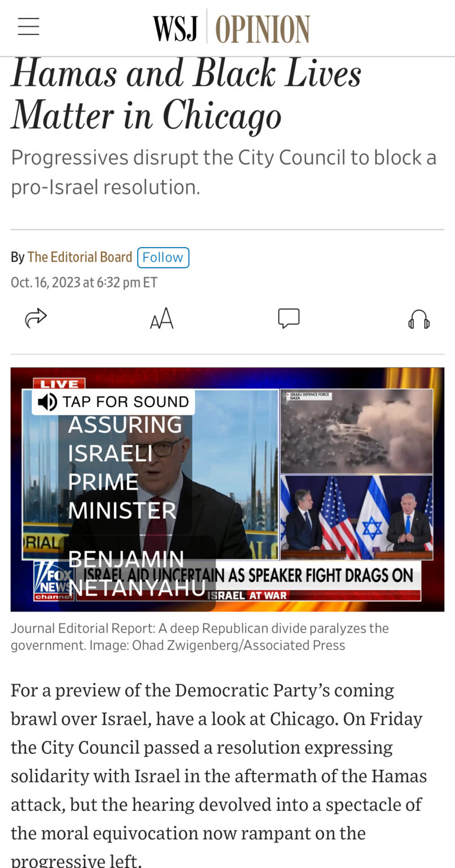
Task: Click the LIVE badge on video
Action: (x=59, y=384)
